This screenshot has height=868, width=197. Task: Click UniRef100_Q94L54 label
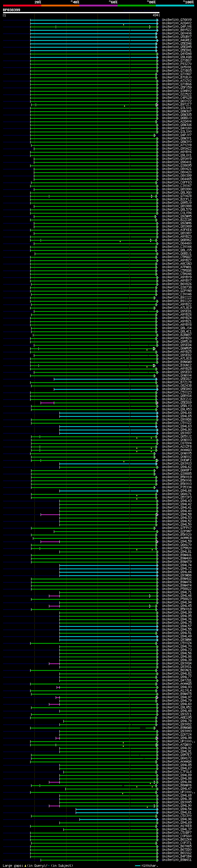177,809
